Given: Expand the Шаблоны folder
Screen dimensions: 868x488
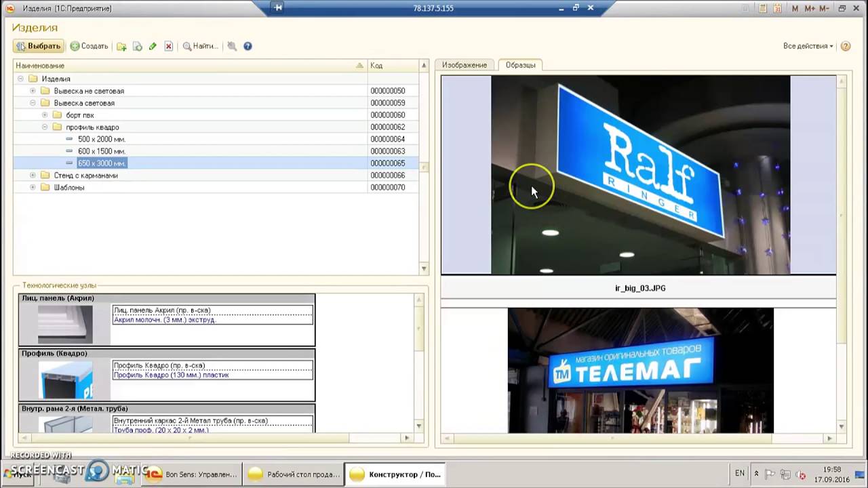Looking at the screenshot, I should 33,188.
